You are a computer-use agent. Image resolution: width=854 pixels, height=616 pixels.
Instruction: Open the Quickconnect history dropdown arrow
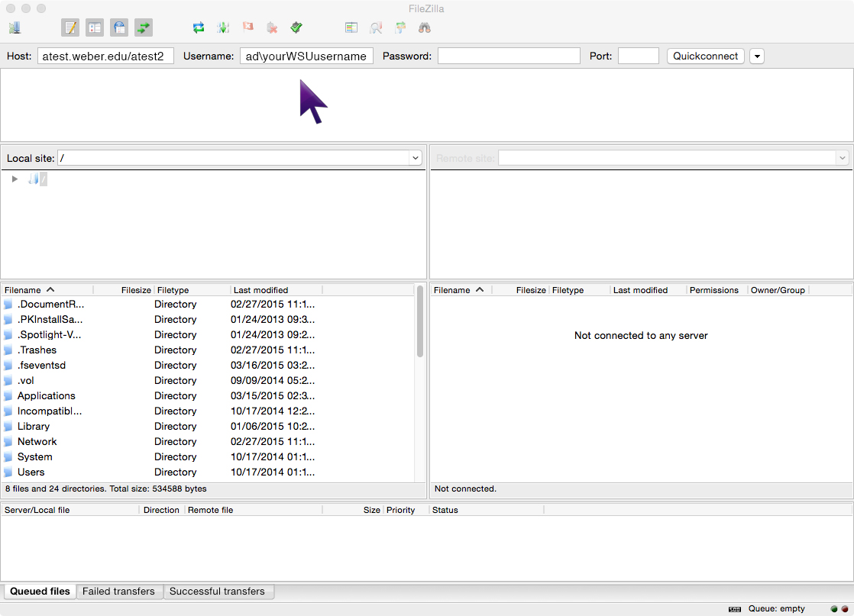[x=756, y=56]
